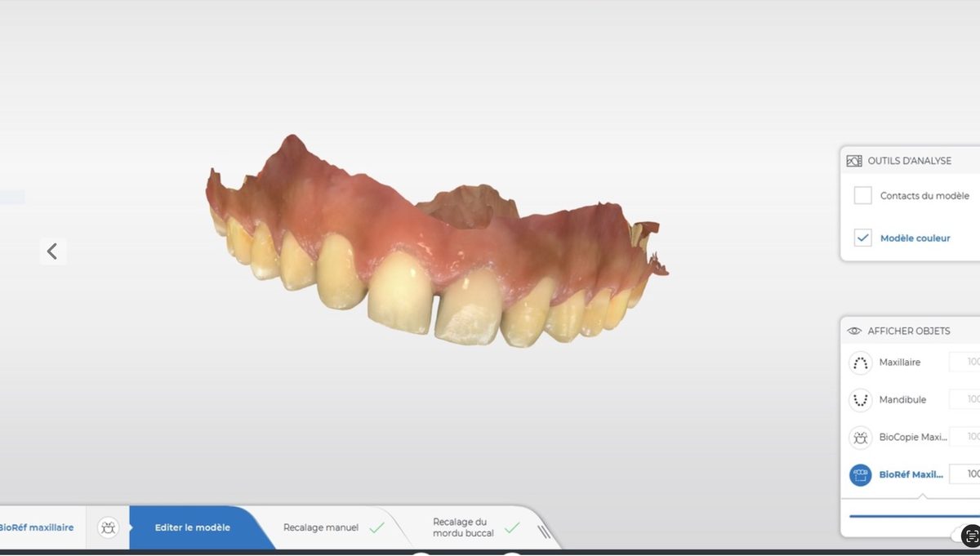Viewport: 980px width, 556px height.
Task: Click the Outils d'analyse panel icon
Action: 854,161
